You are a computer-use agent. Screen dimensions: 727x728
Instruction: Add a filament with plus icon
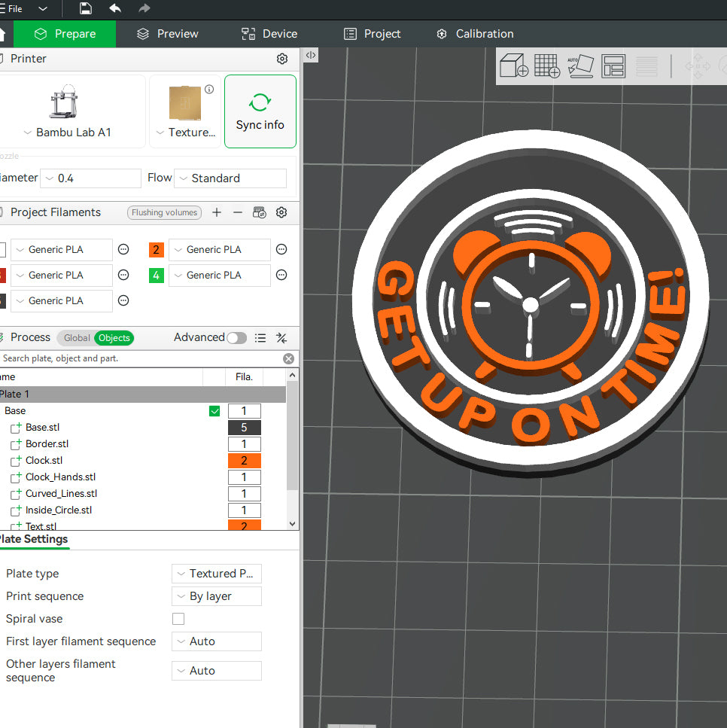click(217, 212)
